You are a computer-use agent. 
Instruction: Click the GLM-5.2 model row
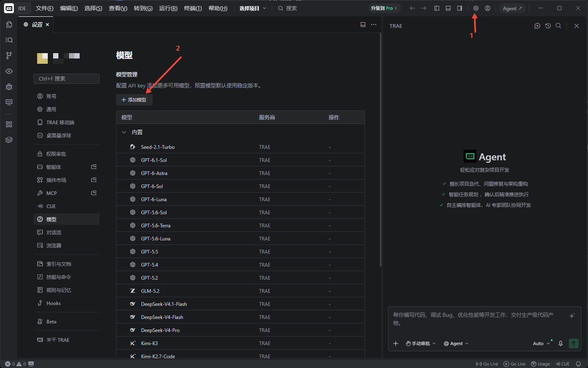pos(241,291)
